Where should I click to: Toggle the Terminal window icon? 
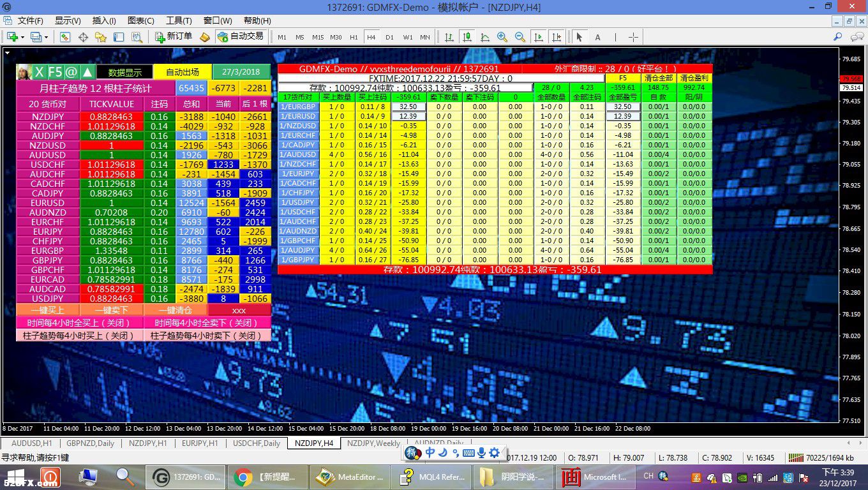point(119,37)
